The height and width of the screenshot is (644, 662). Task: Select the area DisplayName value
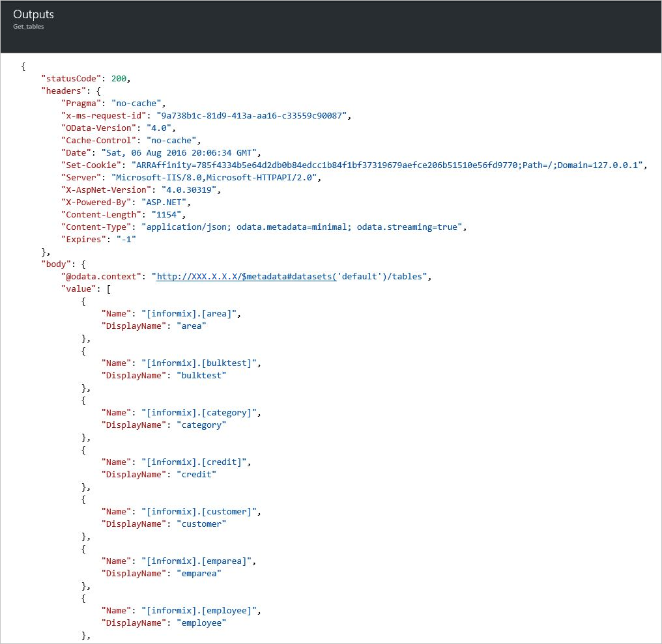click(191, 326)
